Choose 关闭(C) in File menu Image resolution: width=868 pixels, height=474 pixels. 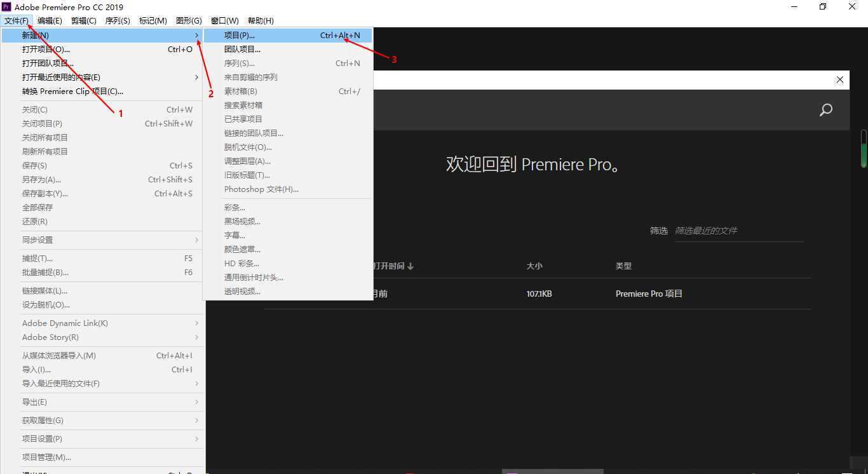(x=102, y=109)
